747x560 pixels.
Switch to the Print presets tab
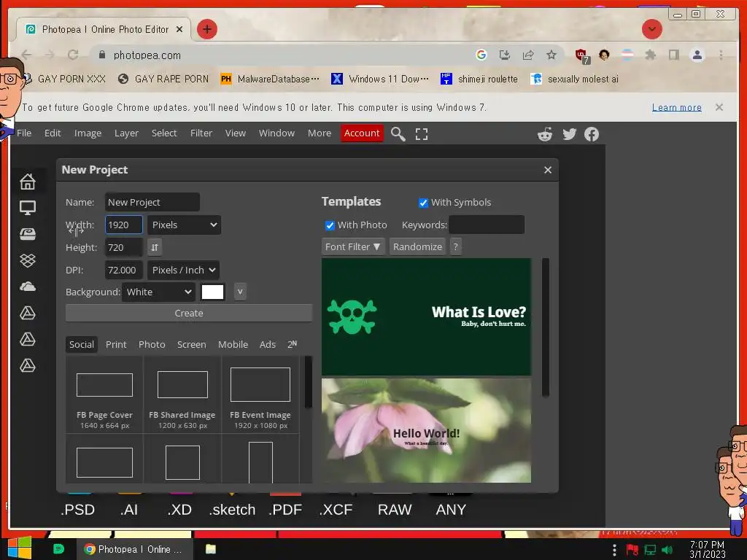116,344
